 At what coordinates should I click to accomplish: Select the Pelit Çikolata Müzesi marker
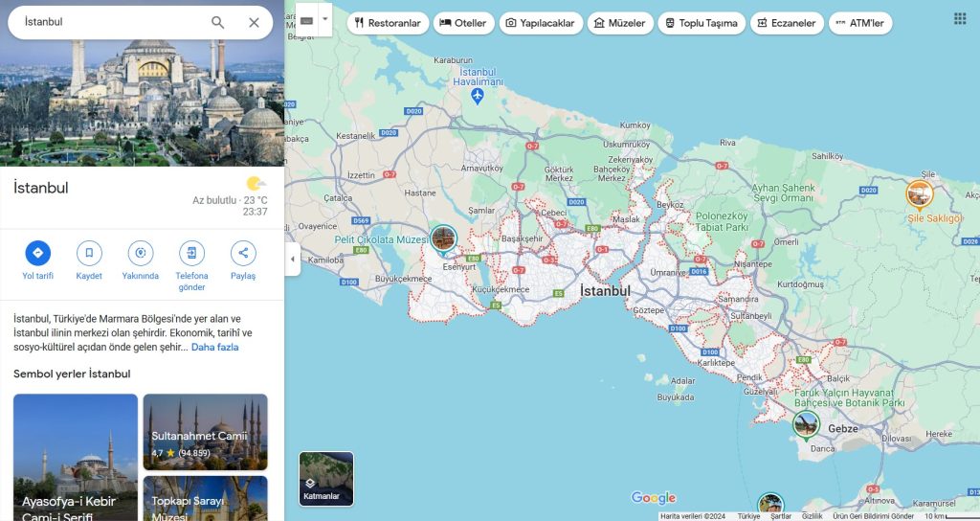(x=443, y=239)
